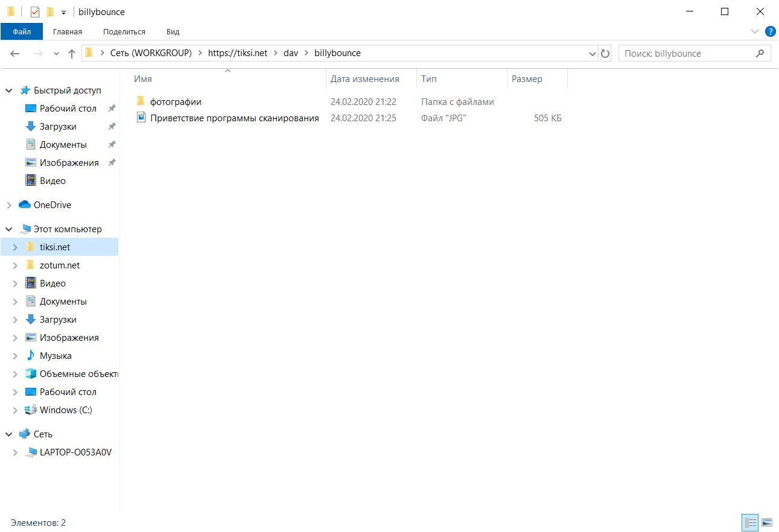Collapse the Быстрый доступ section
This screenshot has width=779, height=532.
pyautogui.click(x=9, y=90)
